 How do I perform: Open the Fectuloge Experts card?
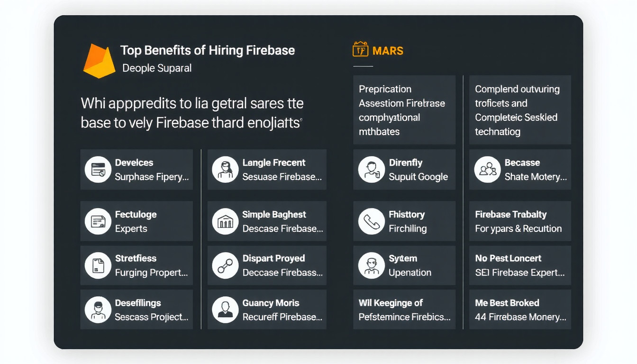tap(136, 221)
